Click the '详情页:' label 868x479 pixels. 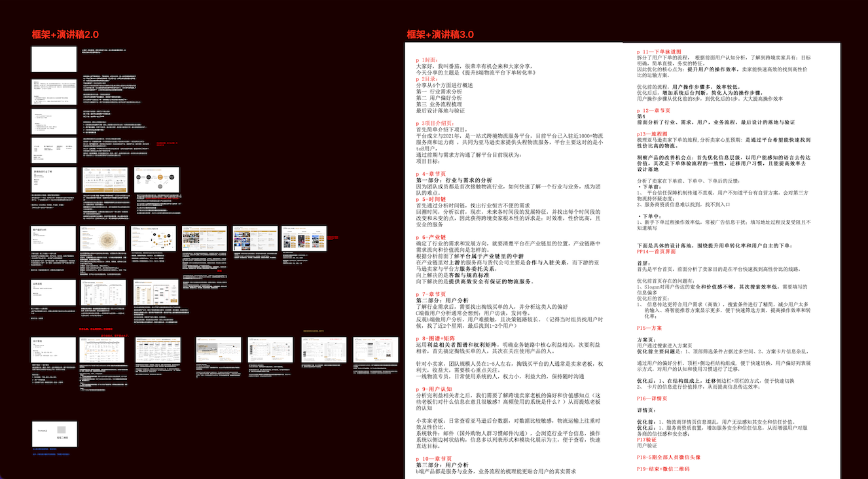pyautogui.click(x=647, y=410)
